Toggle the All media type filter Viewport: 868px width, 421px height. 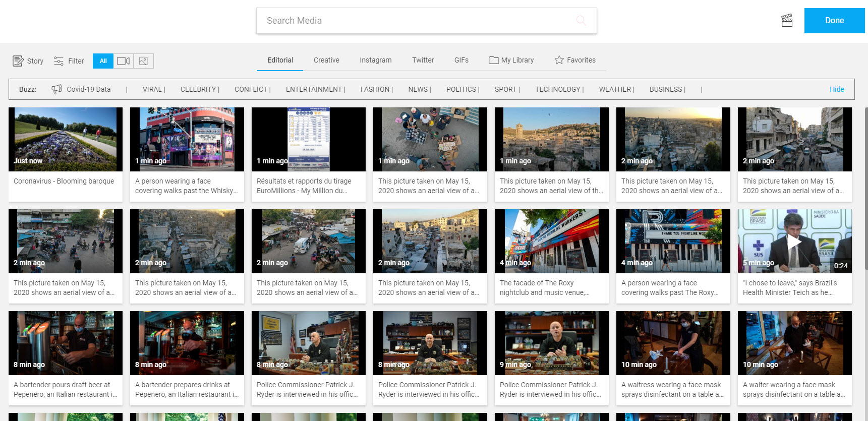(x=103, y=61)
